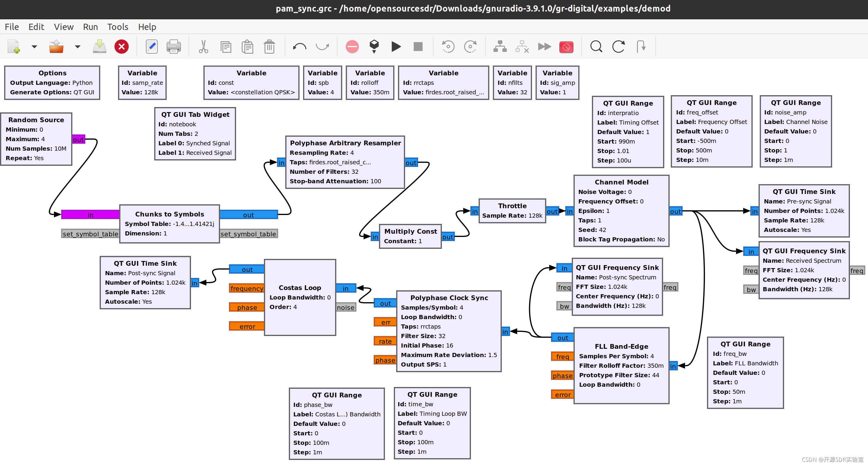Viewport: 868px width, 465px height.
Task: Click the find blocks magnifier icon
Action: pos(596,47)
